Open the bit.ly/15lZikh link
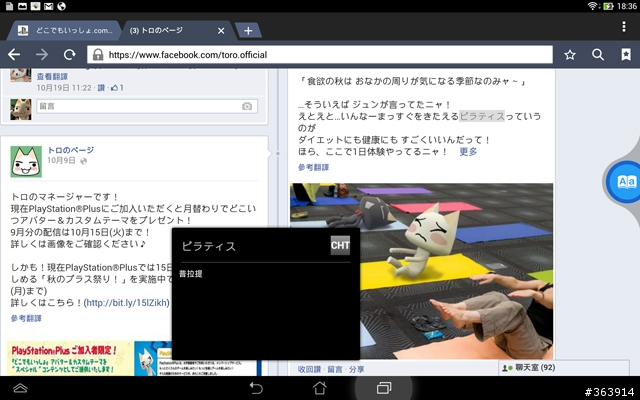The width and height of the screenshot is (640, 400). click(127, 303)
